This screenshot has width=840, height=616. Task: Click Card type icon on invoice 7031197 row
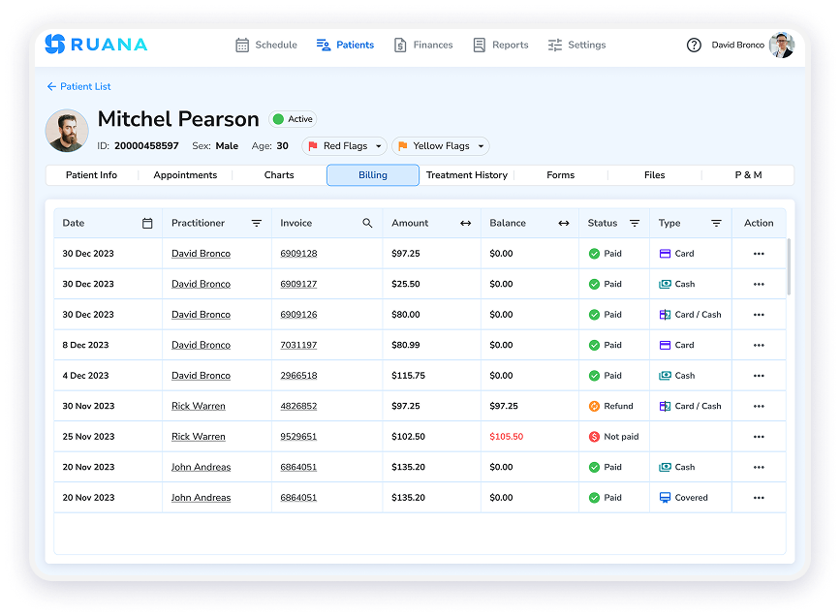[665, 346]
